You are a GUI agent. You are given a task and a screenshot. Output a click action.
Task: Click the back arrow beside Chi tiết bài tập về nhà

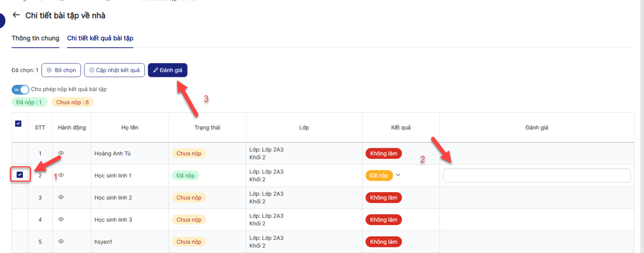point(16,15)
